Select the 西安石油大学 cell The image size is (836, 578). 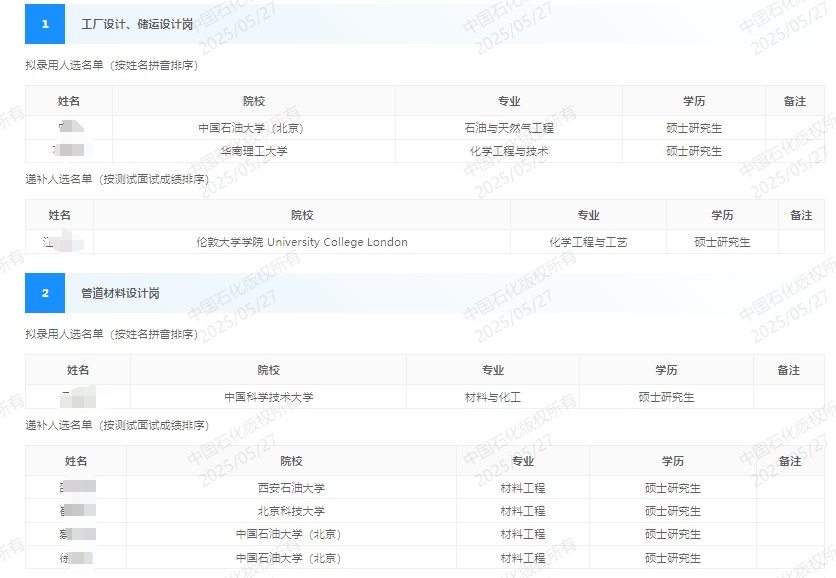[x=288, y=487]
